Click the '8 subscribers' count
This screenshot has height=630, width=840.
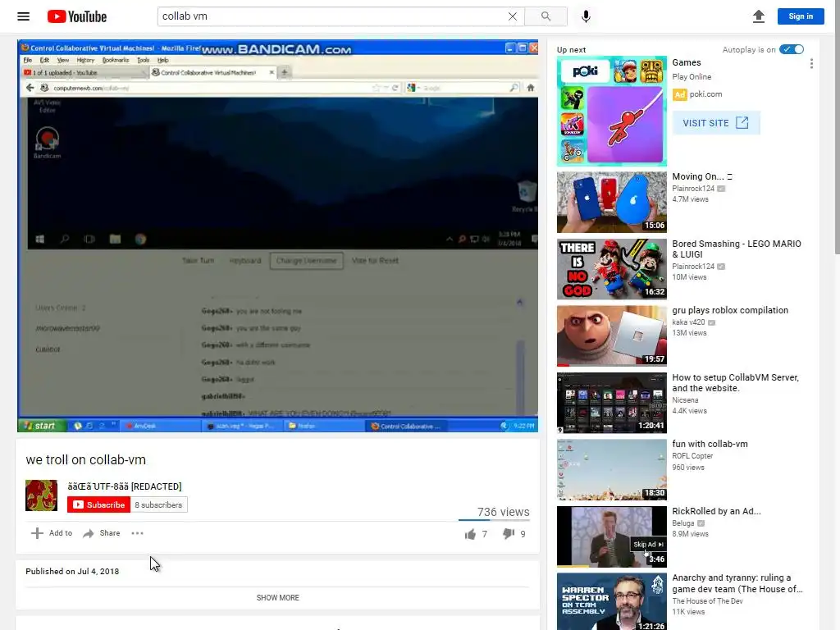tap(158, 504)
